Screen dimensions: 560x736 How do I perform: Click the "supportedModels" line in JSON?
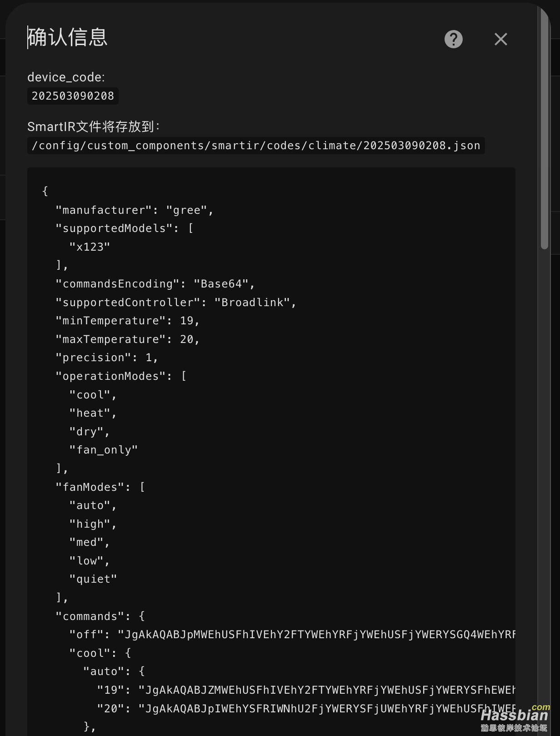tap(125, 228)
